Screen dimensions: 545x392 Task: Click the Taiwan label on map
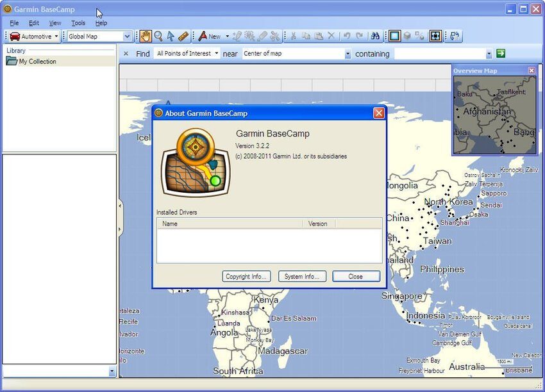[437, 241]
